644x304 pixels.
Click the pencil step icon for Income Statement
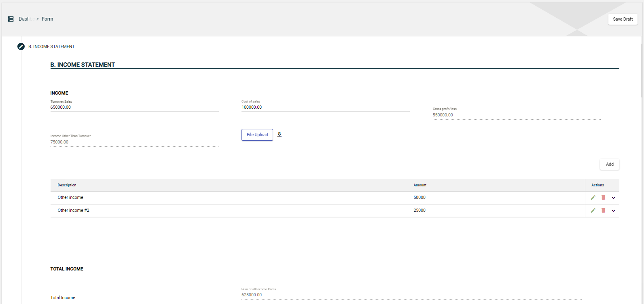point(21,46)
